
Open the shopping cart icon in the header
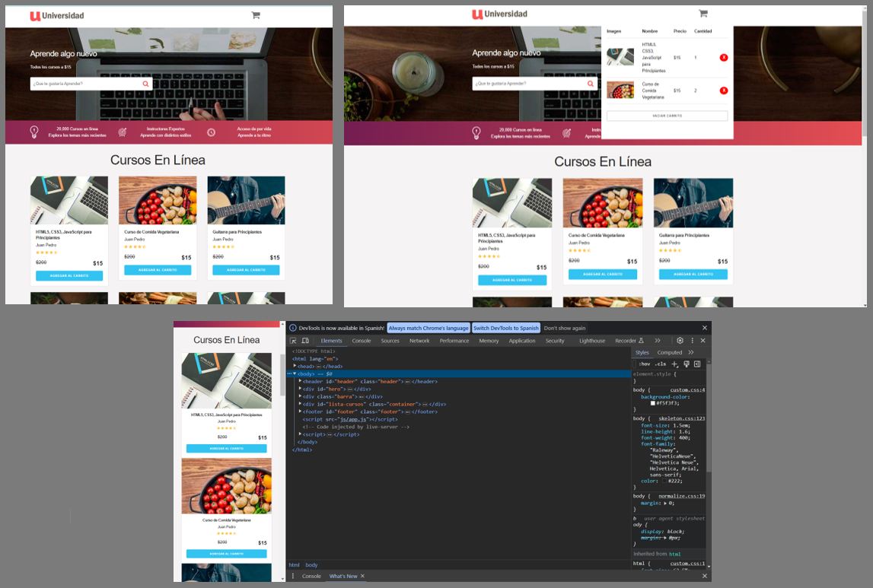coord(703,13)
